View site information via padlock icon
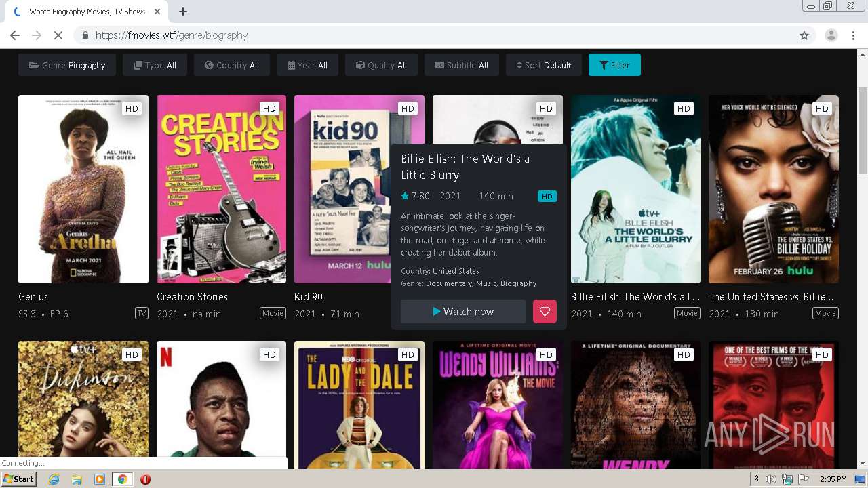The image size is (868, 488). pyautogui.click(x=85, y=35)
